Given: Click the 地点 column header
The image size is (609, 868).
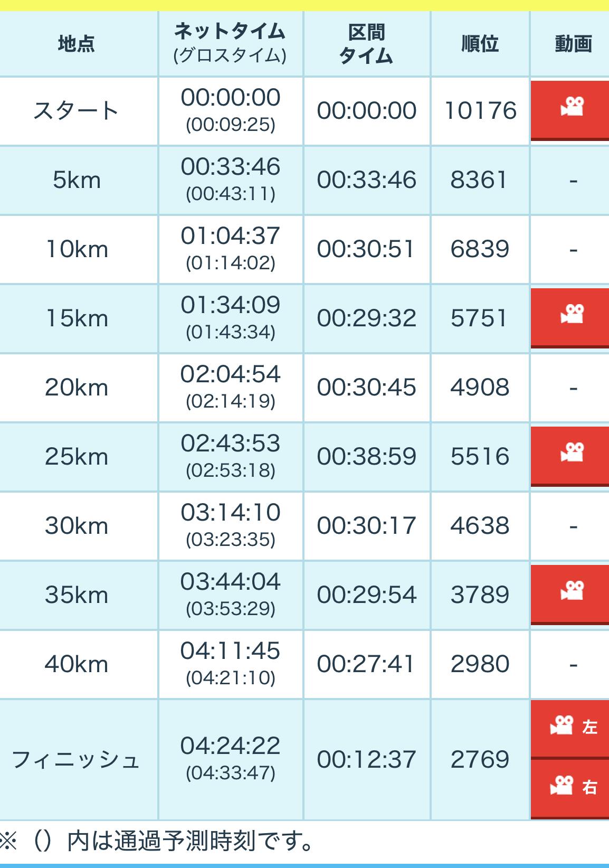Looking at the screenshot, I should (x=77, y=44).
